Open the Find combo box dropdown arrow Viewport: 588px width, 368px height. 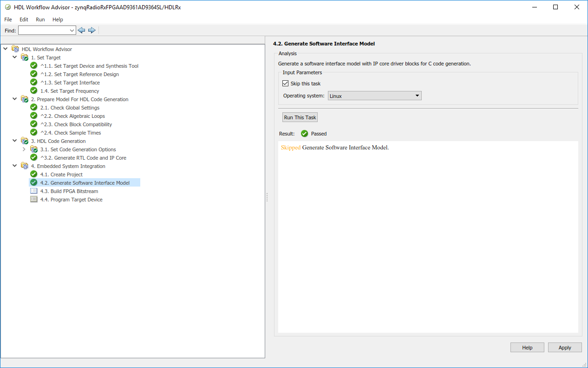tap(72, 31)
